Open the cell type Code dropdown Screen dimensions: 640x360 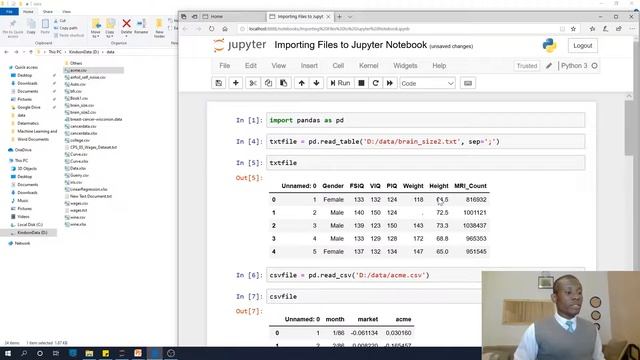[427, 83]
